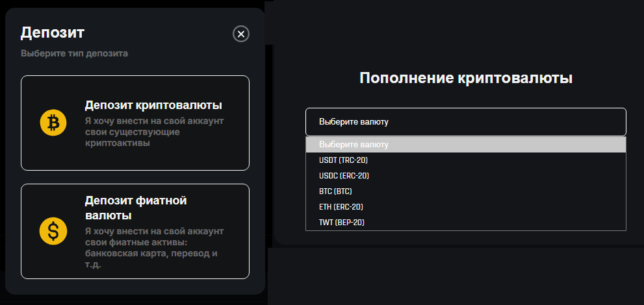Select the TWT (BEP-20) option
Image resolution: width=644 pixels, height=305 pixels.
click(466, 223)
